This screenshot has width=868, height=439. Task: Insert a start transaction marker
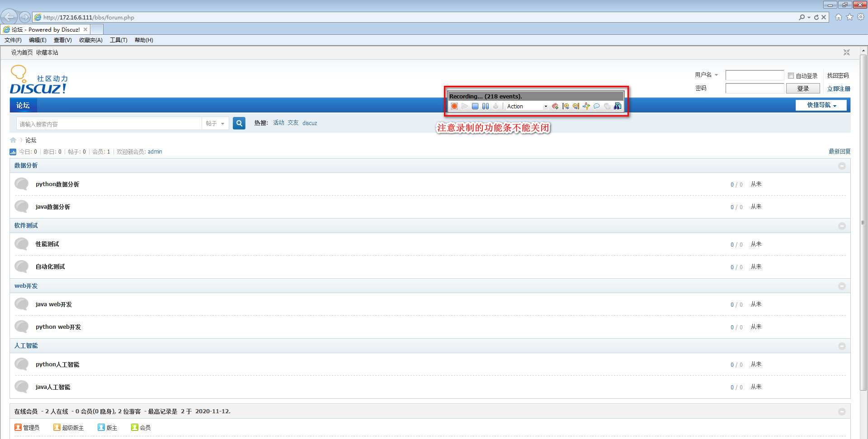566,106
